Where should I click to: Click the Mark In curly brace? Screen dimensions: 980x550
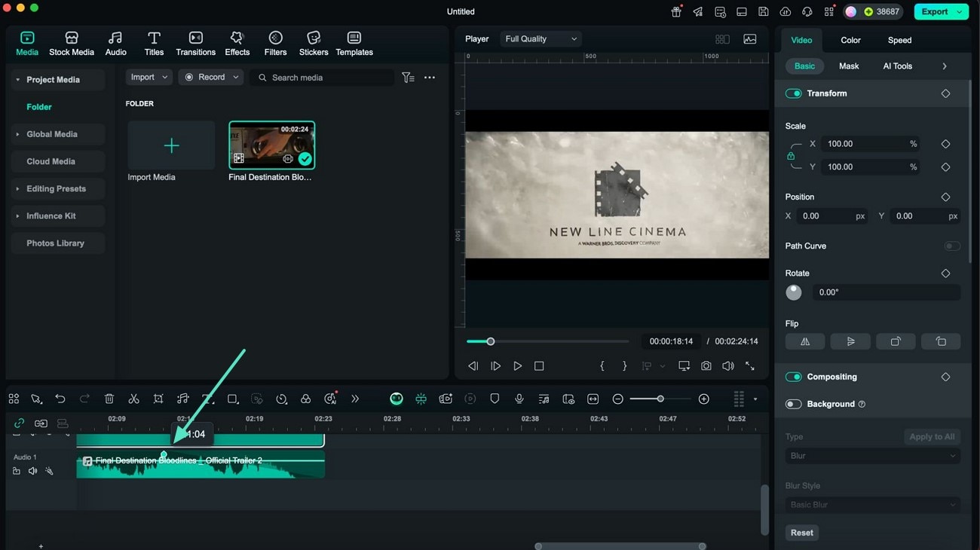[x=602, y=365]
